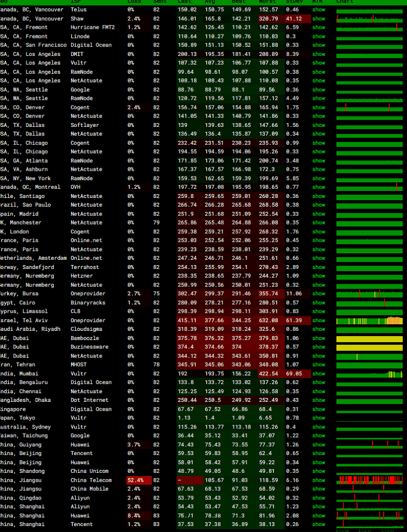Click show in the DMIT Los Angeles row
Viewport: 407px width, 532px height.
pyautogui.click(x=319, y=54)
